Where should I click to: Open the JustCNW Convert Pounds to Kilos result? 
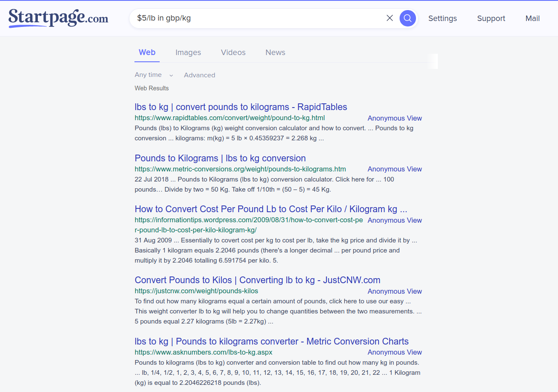(x=258, y=280)
